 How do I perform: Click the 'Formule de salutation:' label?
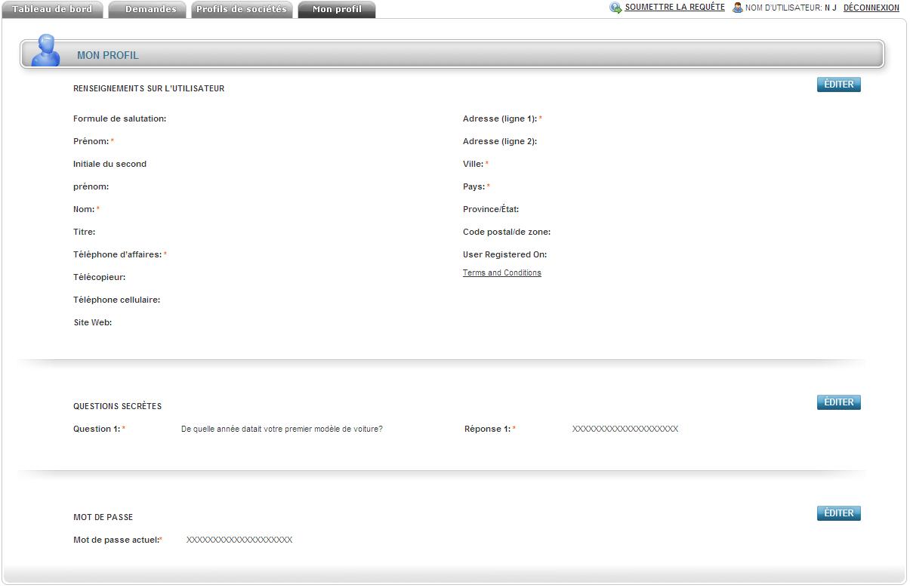[119, 119]
